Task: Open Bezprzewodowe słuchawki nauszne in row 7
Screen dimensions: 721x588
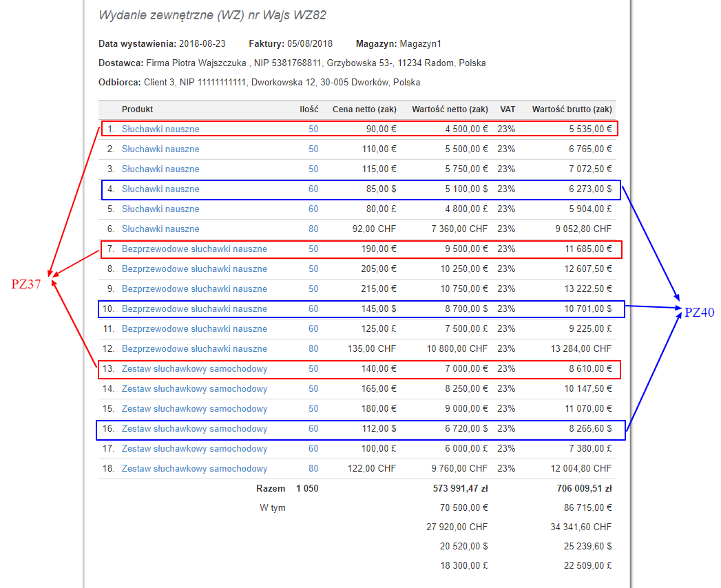Action: [194, 249]
